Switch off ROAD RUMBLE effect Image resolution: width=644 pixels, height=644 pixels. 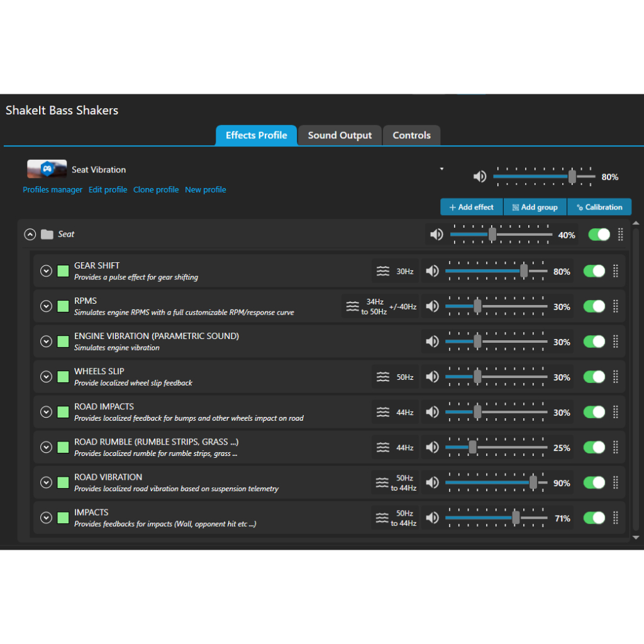pyautogui.click(x=594, y=447)
